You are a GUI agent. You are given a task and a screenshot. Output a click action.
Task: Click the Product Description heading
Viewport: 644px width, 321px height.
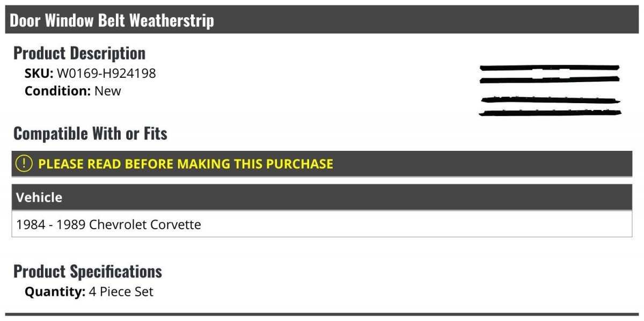79,53
